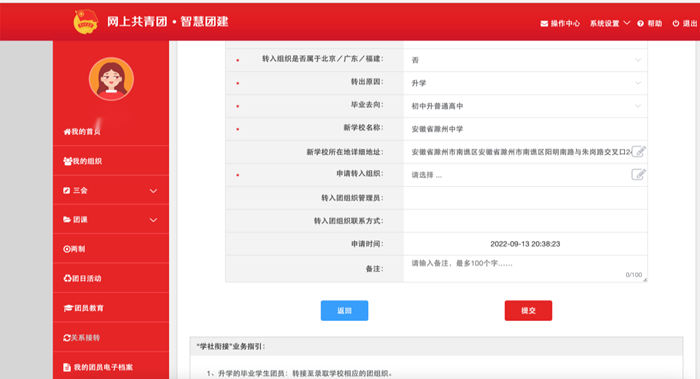Open the 系统设置 dropdown chevron
700x379 pixels.
pos(627,23)
